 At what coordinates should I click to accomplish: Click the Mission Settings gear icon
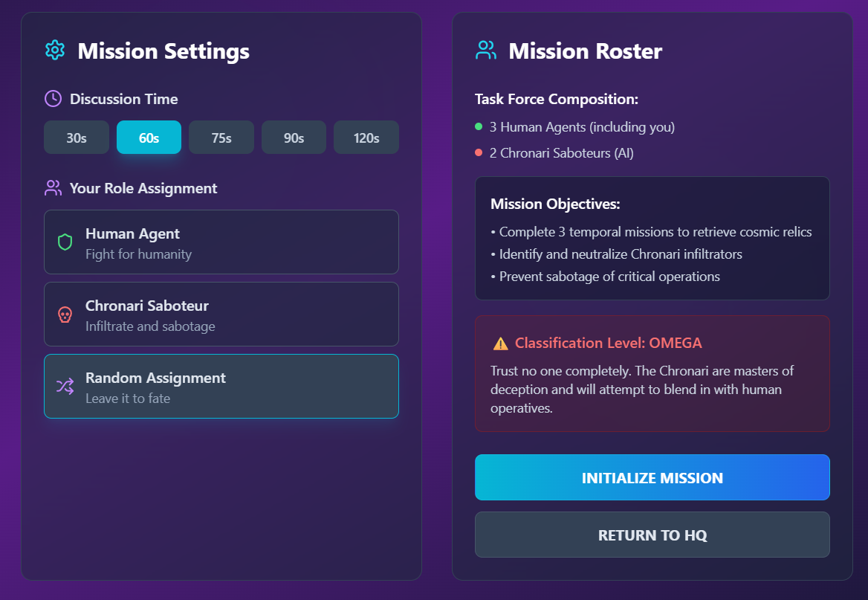[x=55, y=51]
